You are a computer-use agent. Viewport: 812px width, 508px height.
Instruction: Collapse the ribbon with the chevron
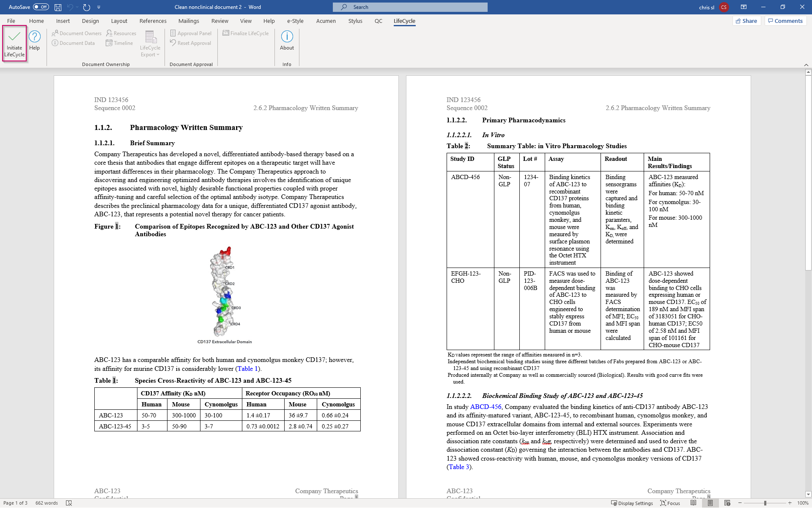[806, 65]
